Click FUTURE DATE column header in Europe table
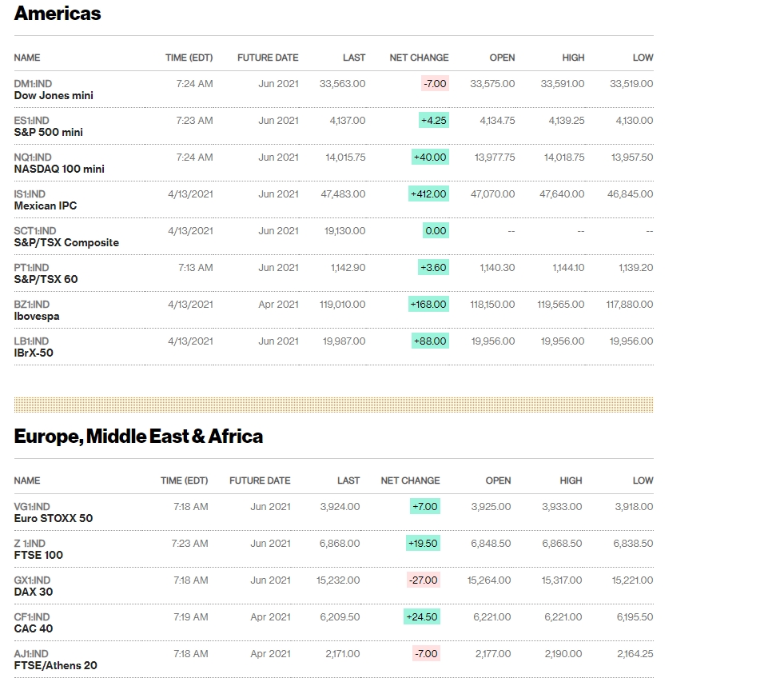Screen dimensions: 784x678 tap(260, 481)
